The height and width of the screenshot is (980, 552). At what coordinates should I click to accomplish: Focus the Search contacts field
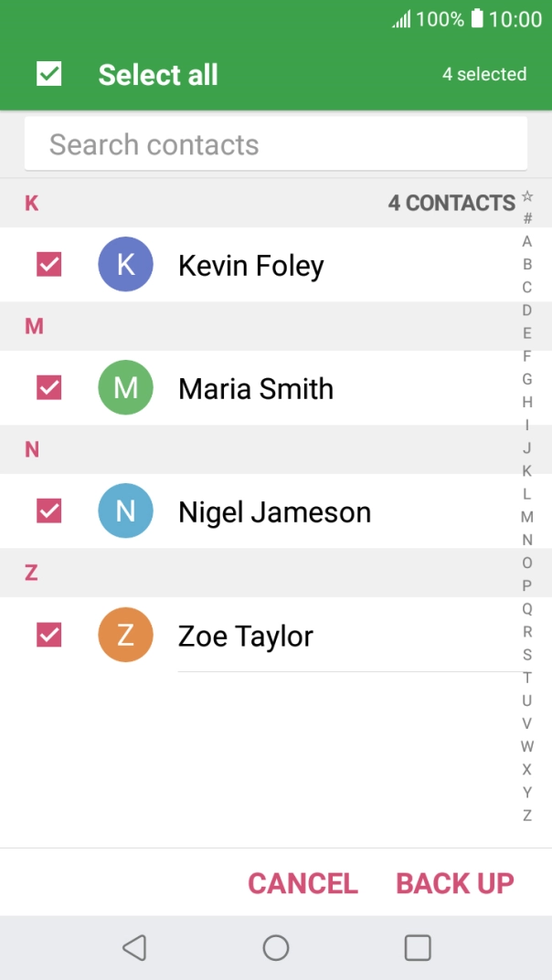(x=276, y=144)
